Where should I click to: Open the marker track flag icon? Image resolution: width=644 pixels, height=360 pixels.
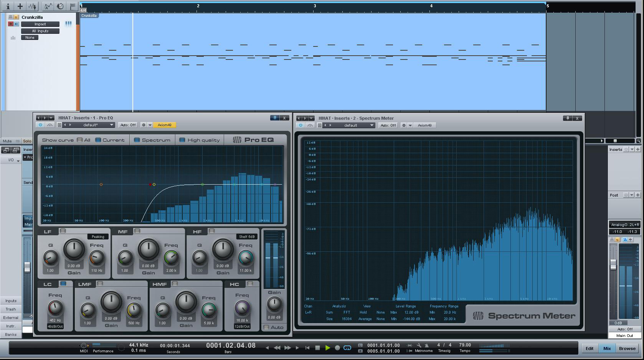pyautogui.click(x=72, y=6)
